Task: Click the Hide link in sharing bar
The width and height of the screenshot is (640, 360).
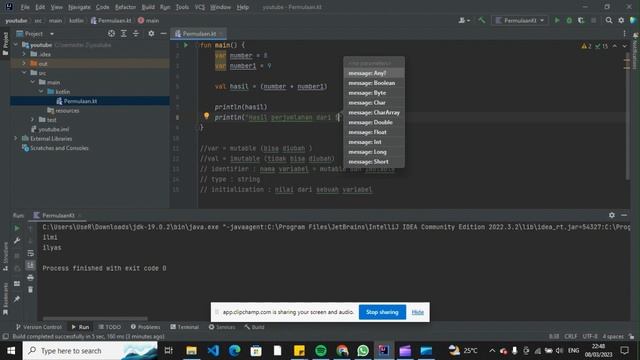Action: [x=418, y=312]
